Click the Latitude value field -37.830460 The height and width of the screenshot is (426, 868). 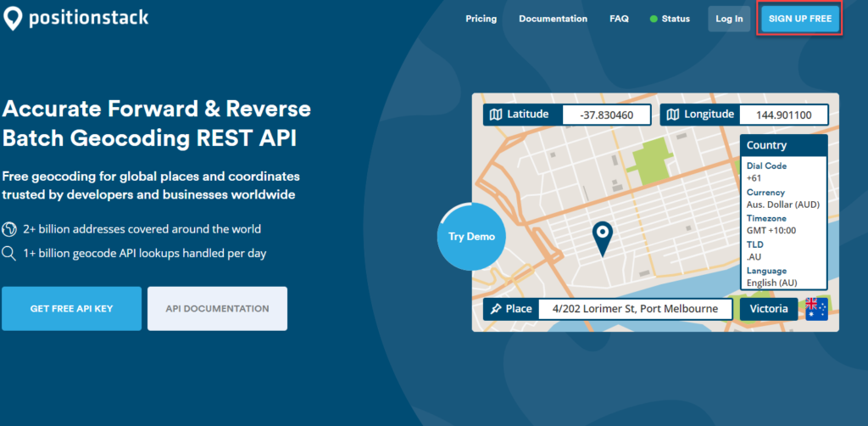607,115
